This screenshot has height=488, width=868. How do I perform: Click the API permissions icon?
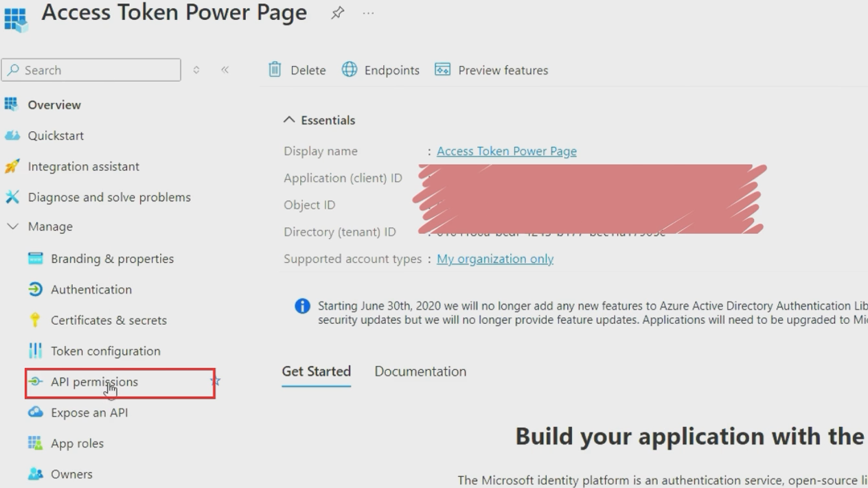click(x=36, y=382)
